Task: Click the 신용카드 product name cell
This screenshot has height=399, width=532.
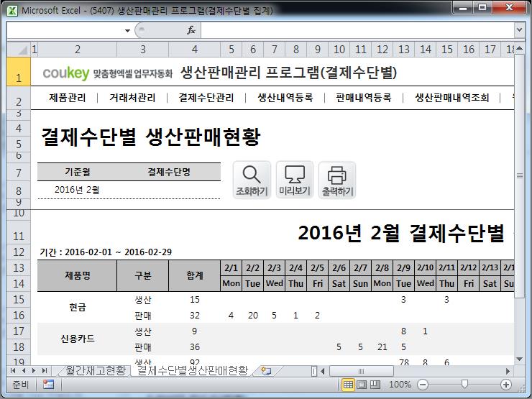Action: click(78, 339)
